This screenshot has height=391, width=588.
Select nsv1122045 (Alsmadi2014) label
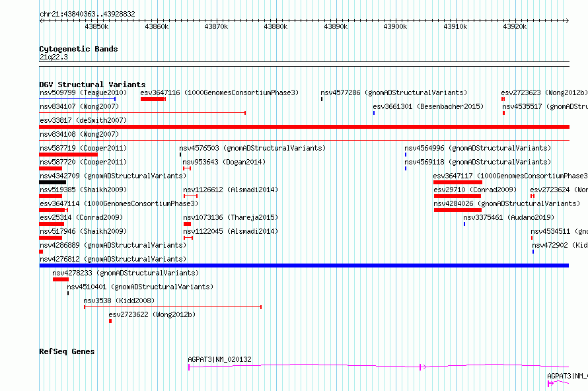pos(231,231)
